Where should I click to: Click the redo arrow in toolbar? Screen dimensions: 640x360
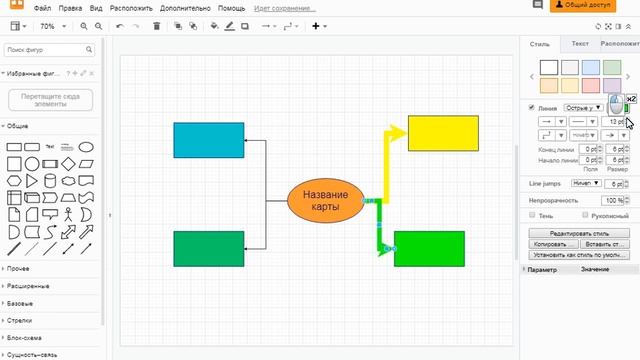136,26
